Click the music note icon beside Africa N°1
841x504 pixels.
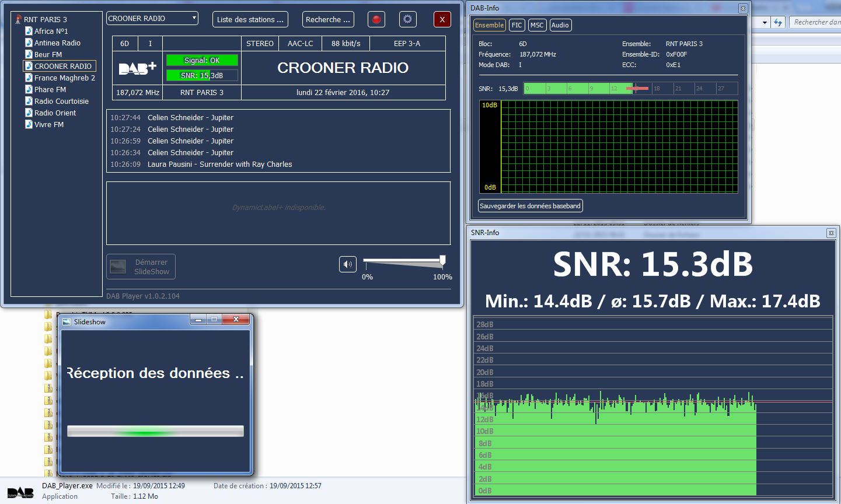click(x=29, y=31)
